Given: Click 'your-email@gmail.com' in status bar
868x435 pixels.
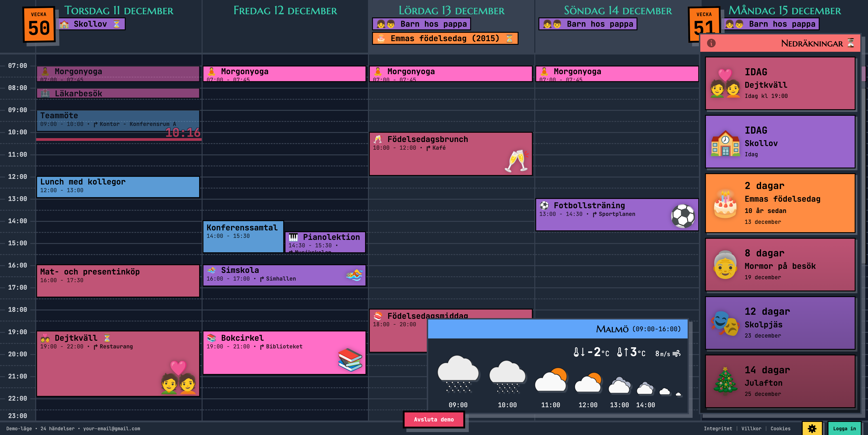Looking at the screenshot, I should 111,429.
